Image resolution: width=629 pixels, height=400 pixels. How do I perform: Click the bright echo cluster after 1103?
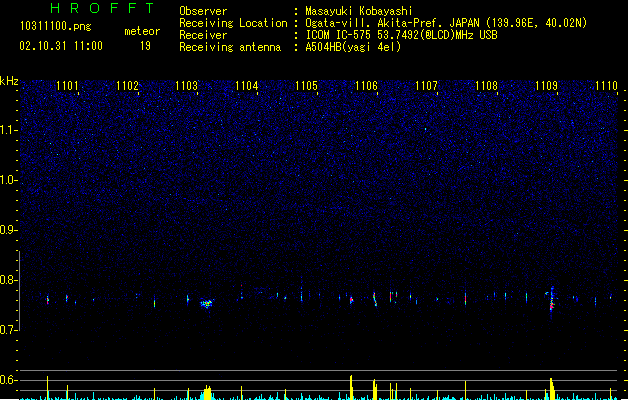pos(207,303)
